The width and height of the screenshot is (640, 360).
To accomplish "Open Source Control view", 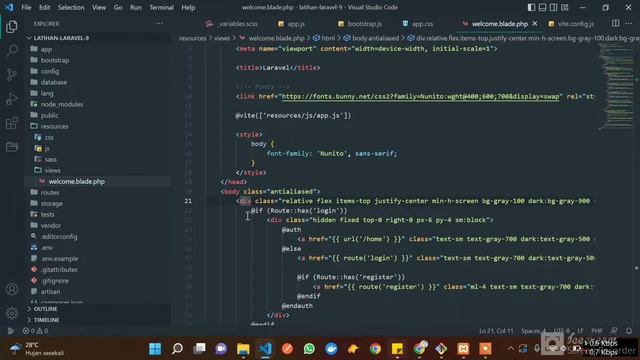I will 12,75.
